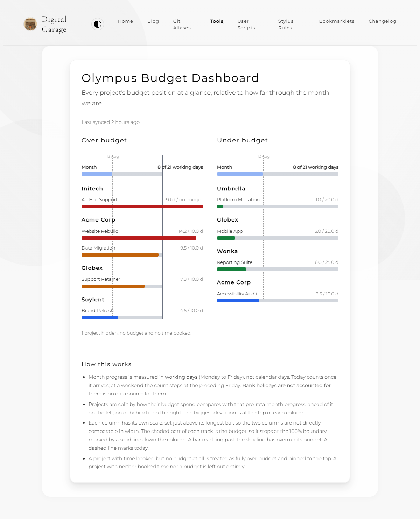420x519 pixels.
Task: Click the red Ad Hoc Support bar
Action: point(142,206)
